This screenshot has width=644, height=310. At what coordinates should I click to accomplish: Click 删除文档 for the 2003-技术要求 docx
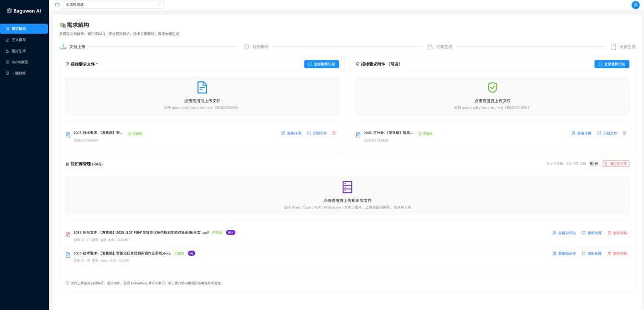pyautogui.click(x=618, y=253)
